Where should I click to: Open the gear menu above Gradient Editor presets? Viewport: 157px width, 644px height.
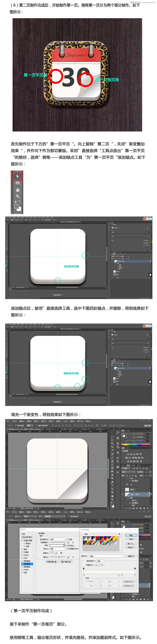(119, 534)
